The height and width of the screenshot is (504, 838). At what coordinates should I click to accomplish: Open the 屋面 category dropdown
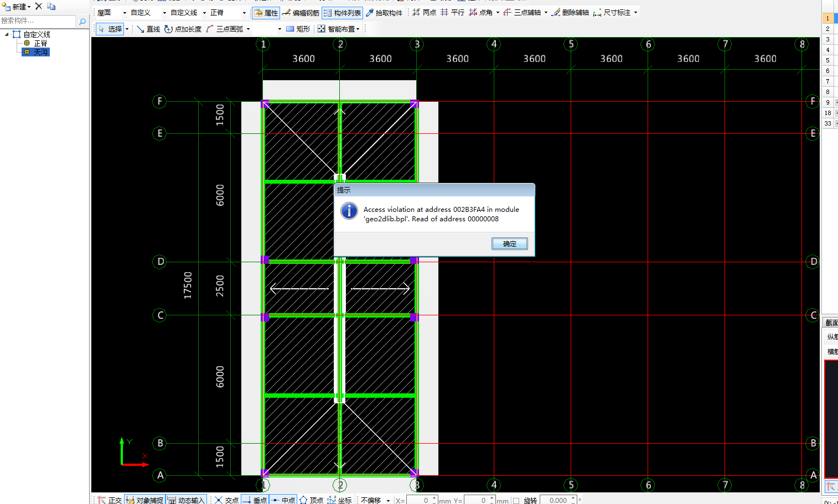[111, 12]
